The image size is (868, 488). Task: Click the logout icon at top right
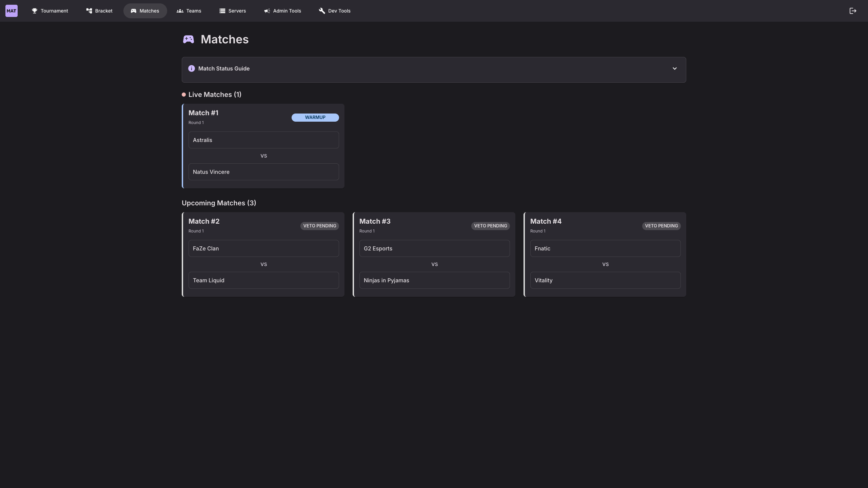(853, 11)
